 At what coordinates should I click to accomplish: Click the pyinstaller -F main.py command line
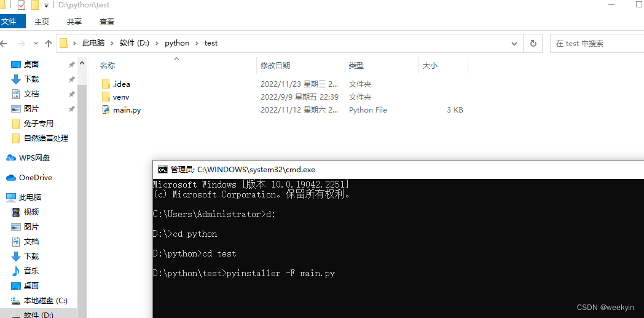click(244, 273)
